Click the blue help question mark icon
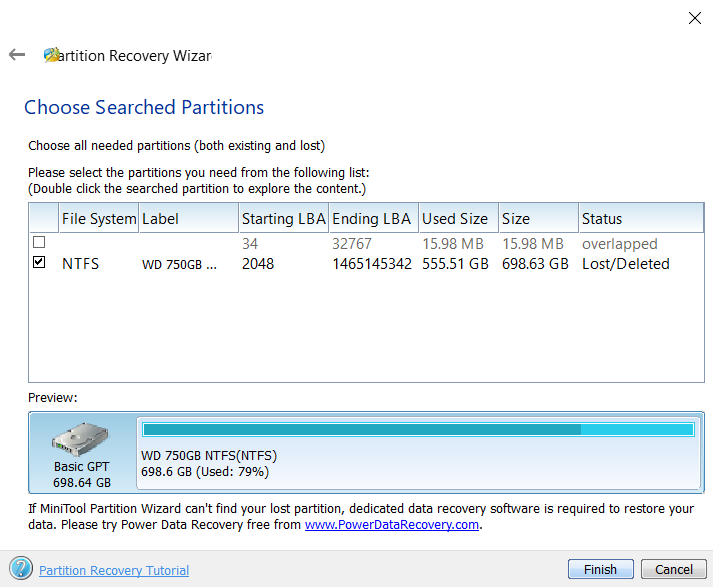713x587 pixels. 20,568
